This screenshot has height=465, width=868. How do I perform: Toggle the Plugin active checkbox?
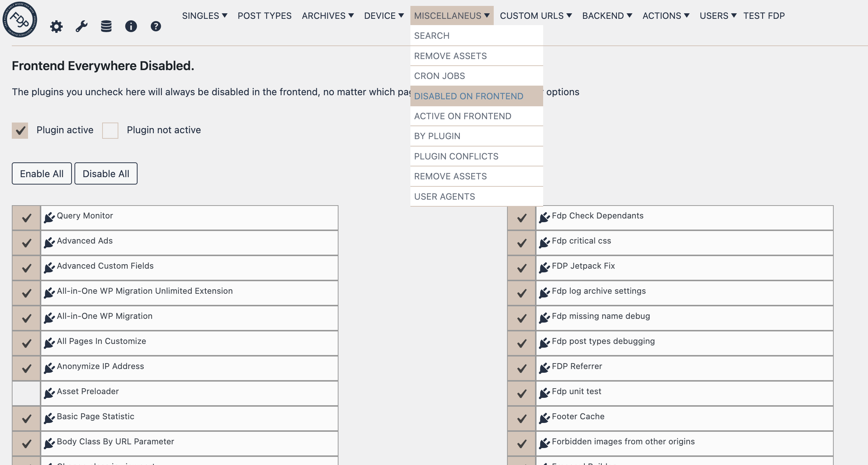click(20, 130)
